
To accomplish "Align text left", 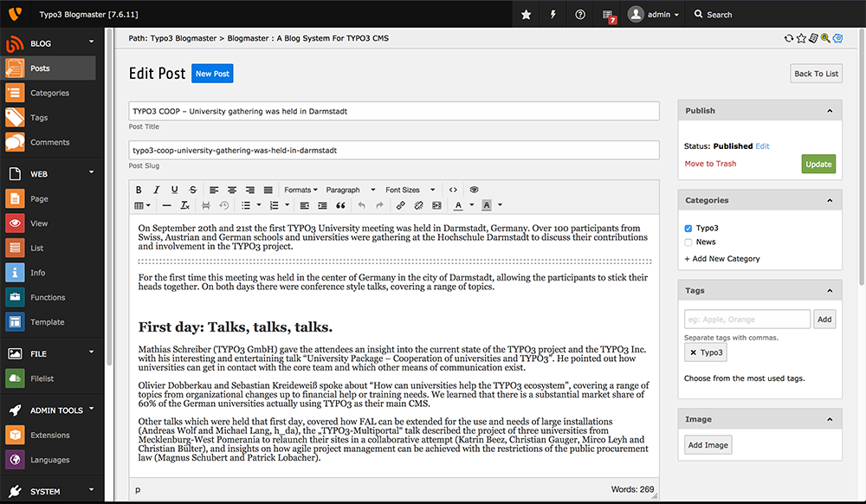I will coord(214,190).
